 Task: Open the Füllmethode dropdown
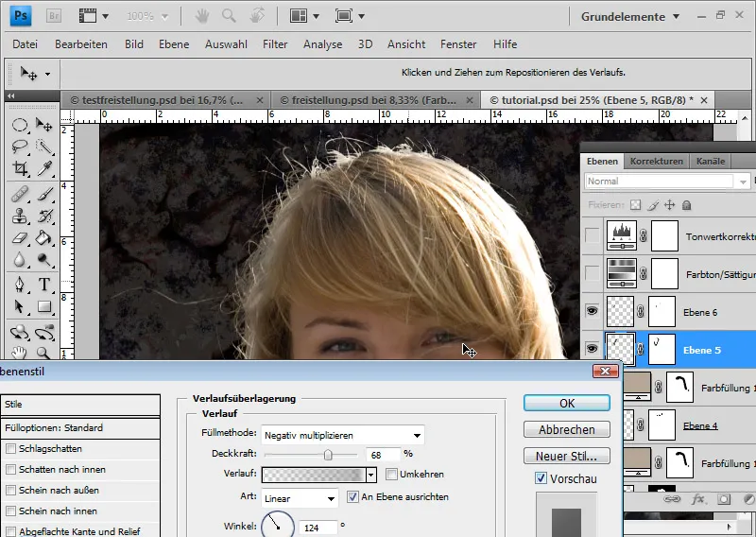(x=343, y=435)
